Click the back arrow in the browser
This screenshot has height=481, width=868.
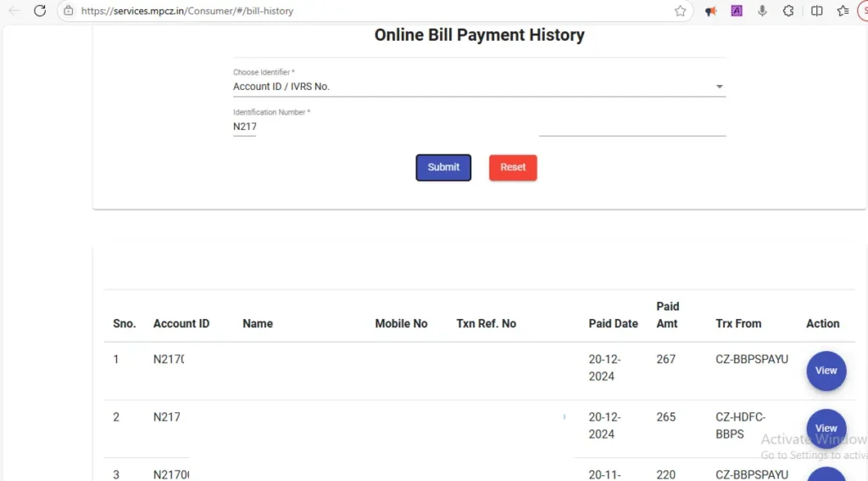pyautogui.click(x=14, y=11)
